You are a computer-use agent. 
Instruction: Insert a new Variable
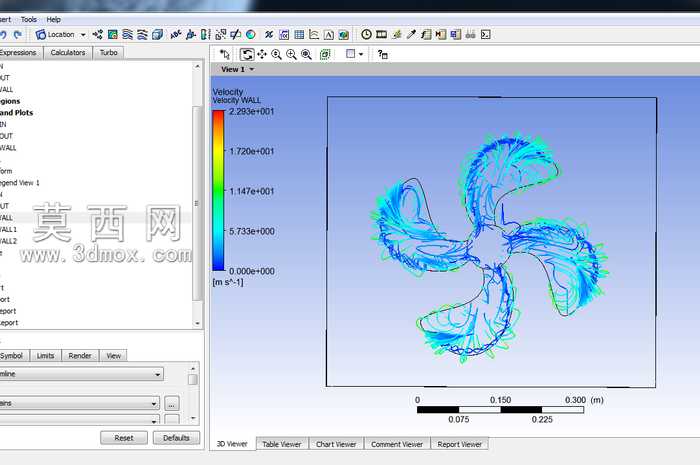click(269, 34)
